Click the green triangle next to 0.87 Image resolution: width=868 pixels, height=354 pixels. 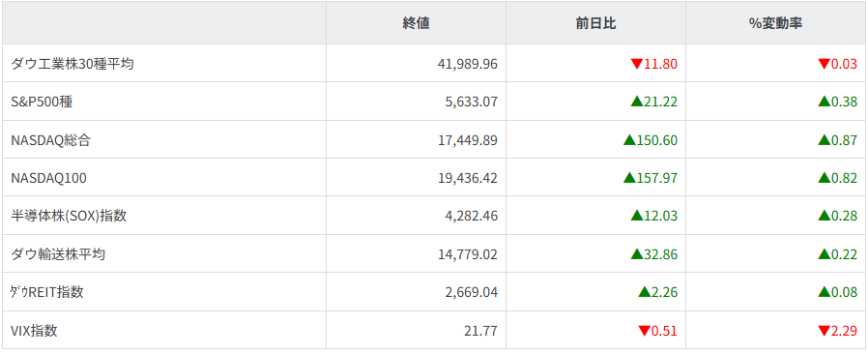[824, 140]
